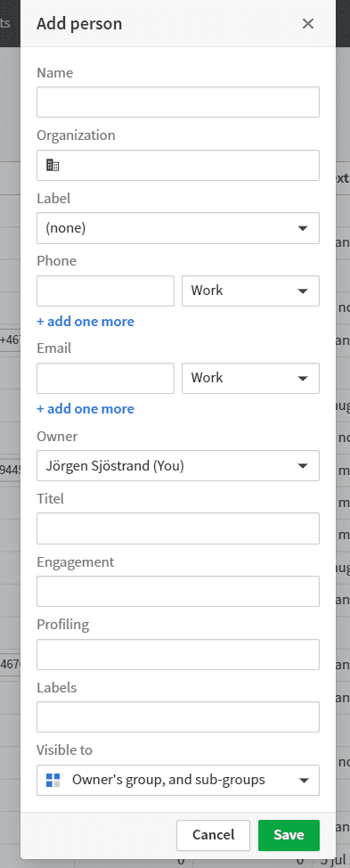The image size is (350, 868).
Task: Add one more phone number link
Action: coord(85,322)
